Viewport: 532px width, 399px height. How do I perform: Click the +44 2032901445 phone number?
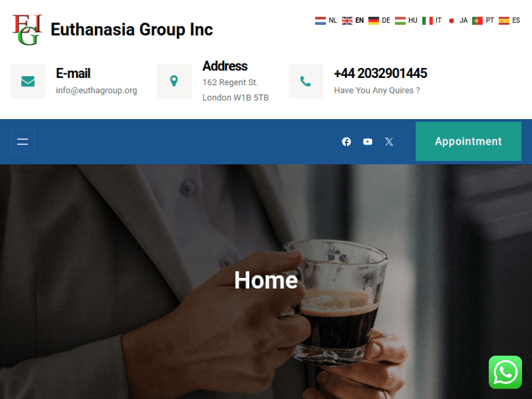point(380,73)
